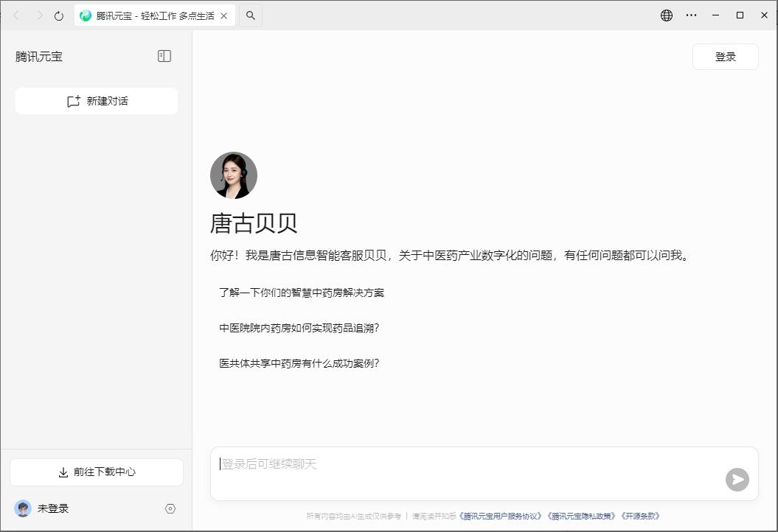778x532 pixels.
Task: Open 腾讯元宝用户服务协议 link
Action: [501, 517]
